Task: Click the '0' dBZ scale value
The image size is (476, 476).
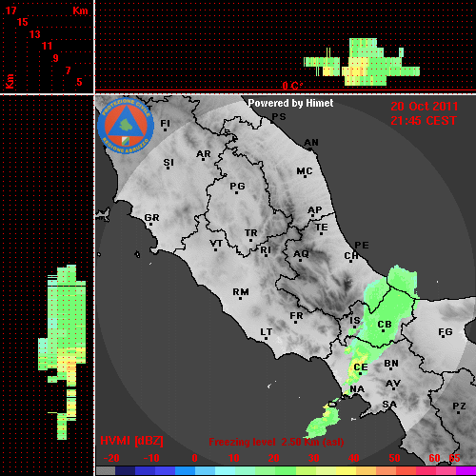Action: [194, 458]
